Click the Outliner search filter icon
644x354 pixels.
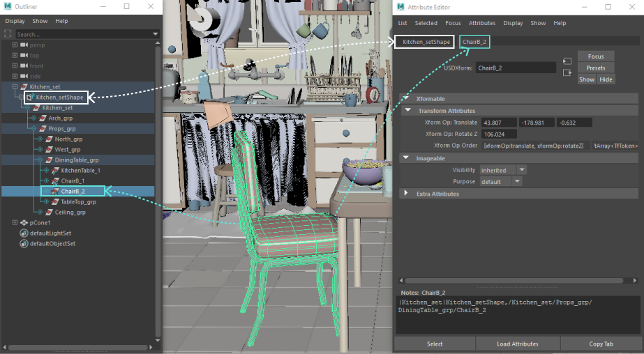point(8,34)
